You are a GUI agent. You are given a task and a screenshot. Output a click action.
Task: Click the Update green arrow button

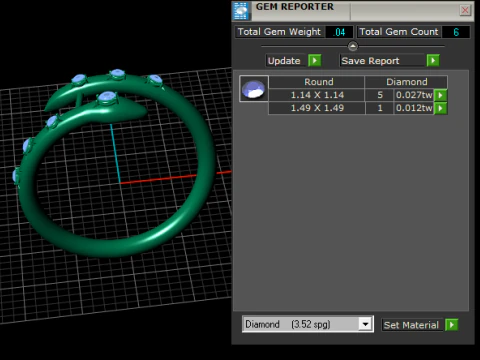[x=315, y=60]
